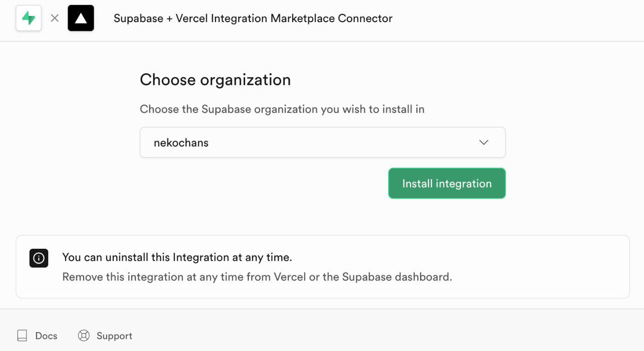Click the info circle icon in notice

click(x=39, y=257)
